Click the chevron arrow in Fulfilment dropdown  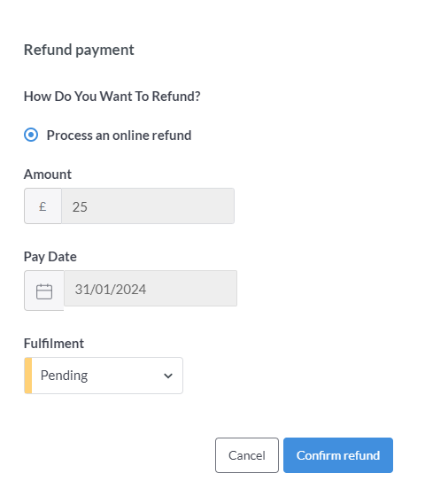click(168, 376)
